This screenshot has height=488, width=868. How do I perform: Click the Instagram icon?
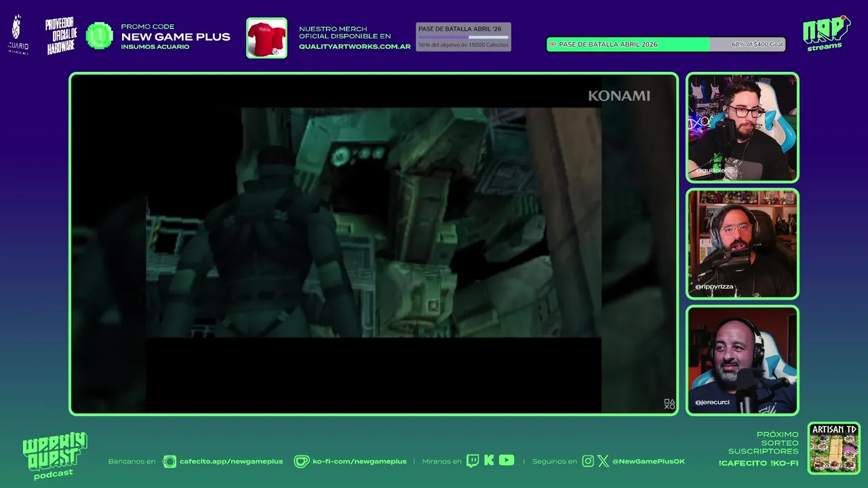pyautogui.click(x=588, y=462)
